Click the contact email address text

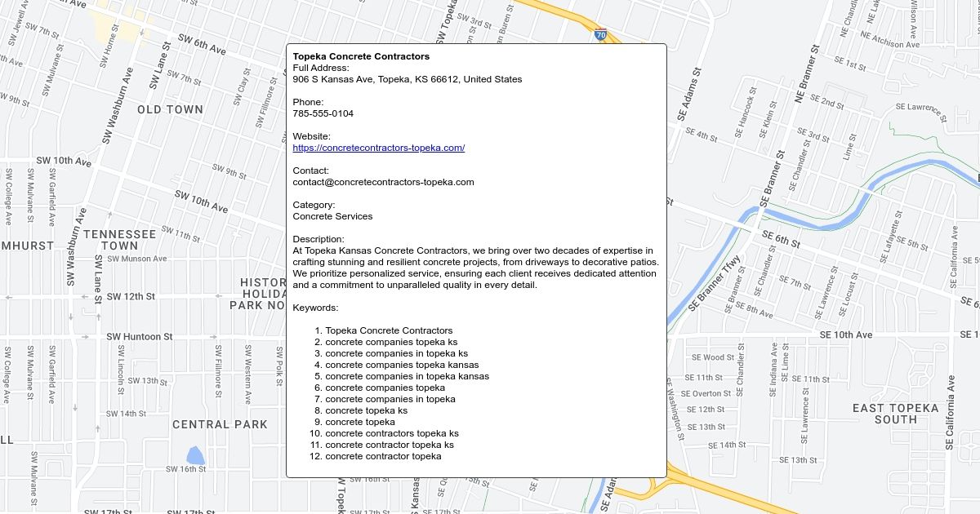click(x=383, y=182)
